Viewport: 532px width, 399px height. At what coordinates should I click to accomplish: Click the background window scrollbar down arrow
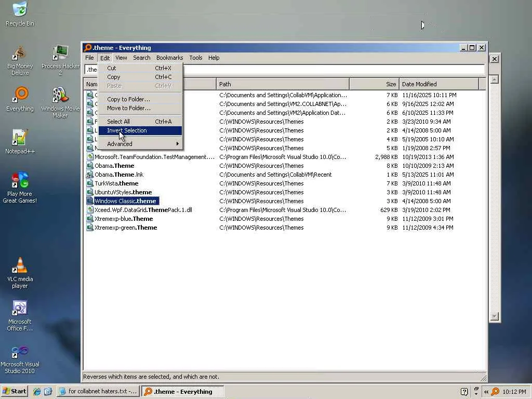(495, 316)
